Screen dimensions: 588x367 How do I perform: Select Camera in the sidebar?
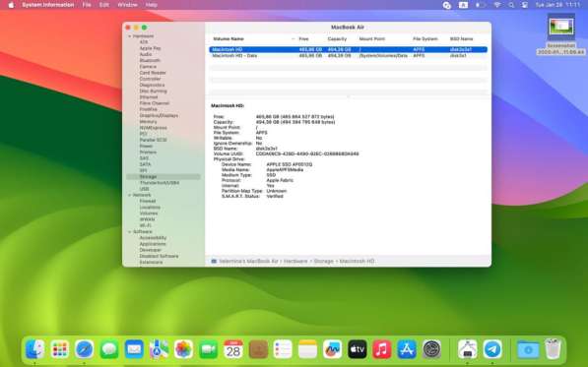148,67
